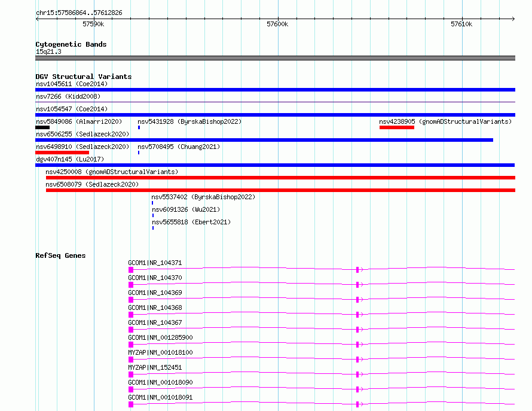
Task: Click the DGV Structural Variants track title
Action: coord(84,77)
